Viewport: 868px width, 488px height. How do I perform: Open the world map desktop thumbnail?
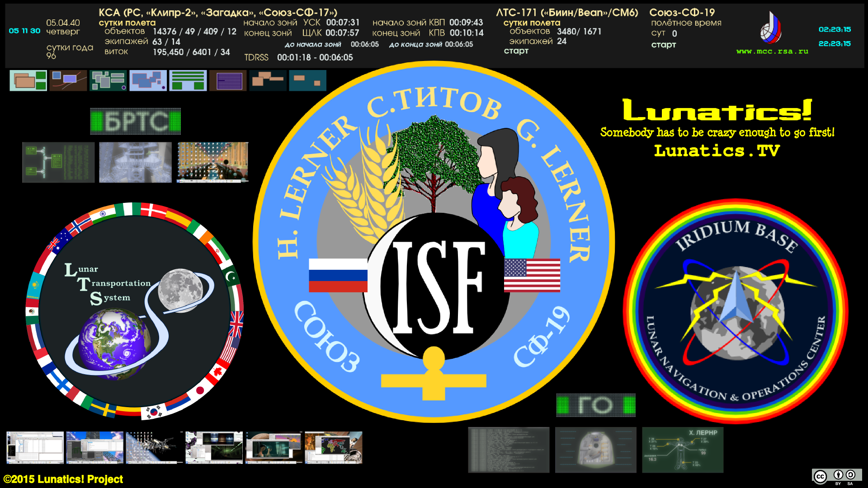coord(333,448)
